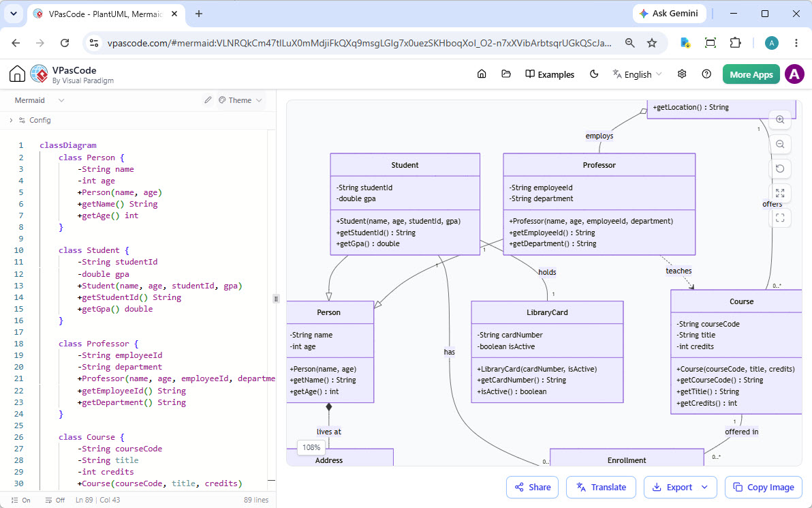Reset the diagram view
This screenshot has width=812, height=508.
pyautogui.click(x=780, y=168)
